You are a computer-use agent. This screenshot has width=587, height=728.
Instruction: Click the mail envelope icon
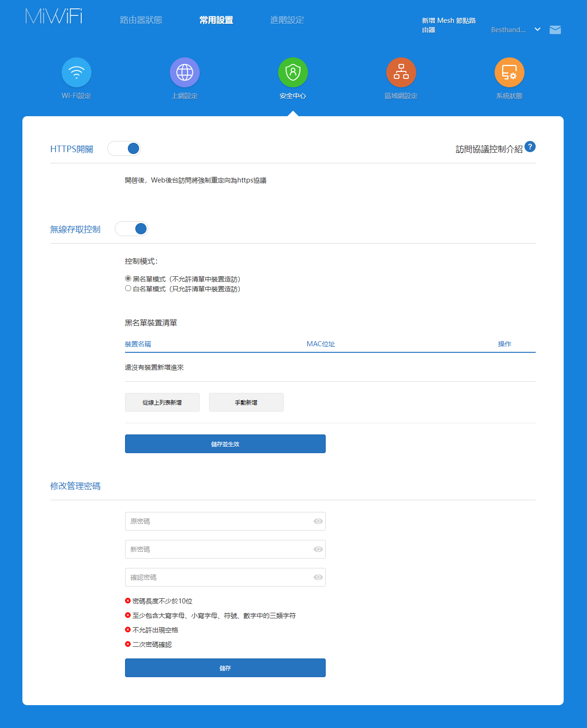point(555,30)
